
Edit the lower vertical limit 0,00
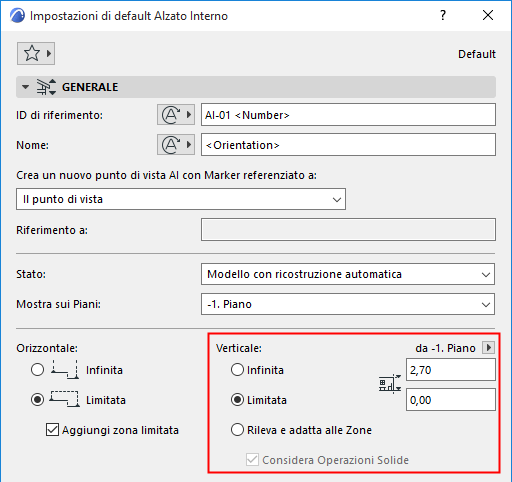(x=451, y=400)
